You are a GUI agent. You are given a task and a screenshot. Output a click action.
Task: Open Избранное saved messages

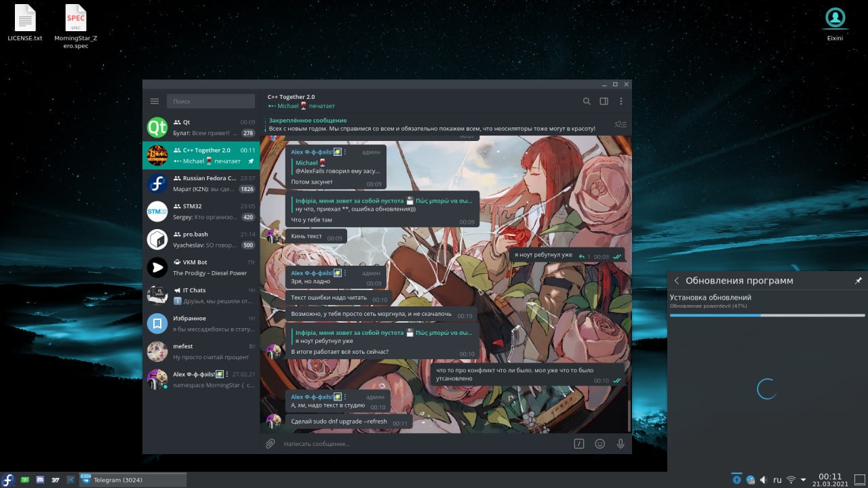pos(201,323)
